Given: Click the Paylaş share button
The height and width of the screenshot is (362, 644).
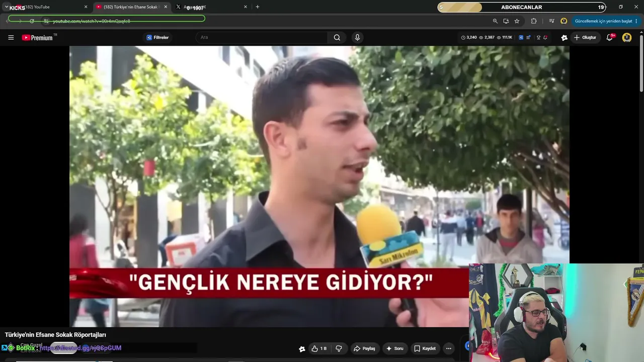Looking at the screenshot, I should (364, 348).
